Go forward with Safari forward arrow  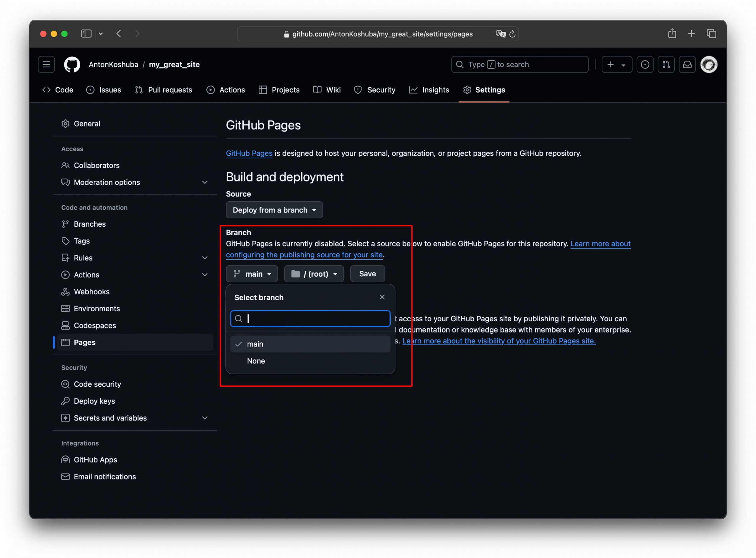137,33
